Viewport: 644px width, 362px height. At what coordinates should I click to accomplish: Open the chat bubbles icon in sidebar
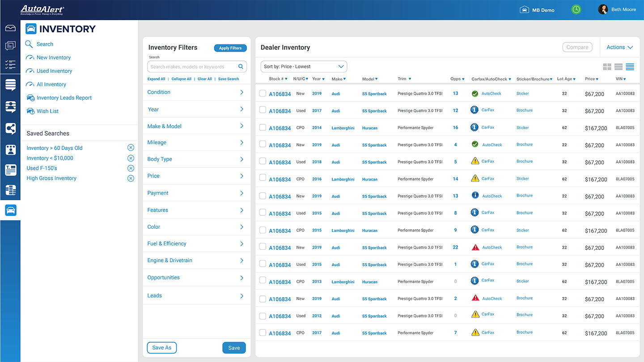(x=10, y=46)
